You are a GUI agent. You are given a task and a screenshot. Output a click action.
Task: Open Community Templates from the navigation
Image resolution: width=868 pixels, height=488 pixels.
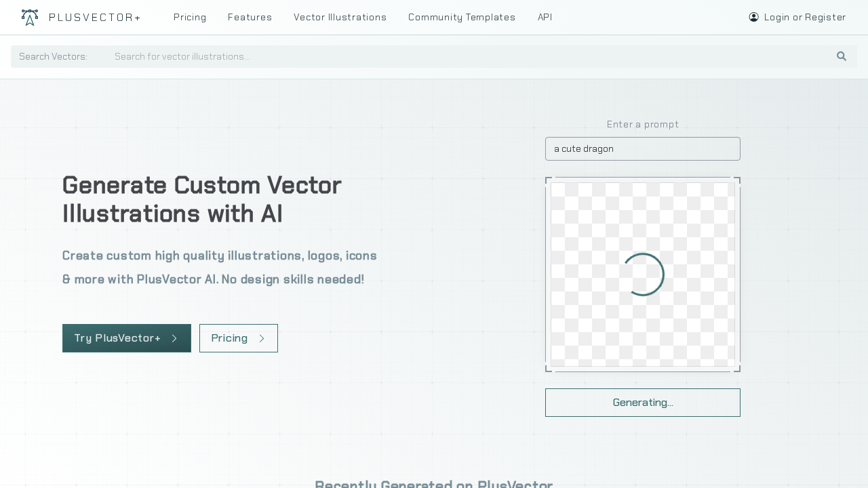point(462,18)
